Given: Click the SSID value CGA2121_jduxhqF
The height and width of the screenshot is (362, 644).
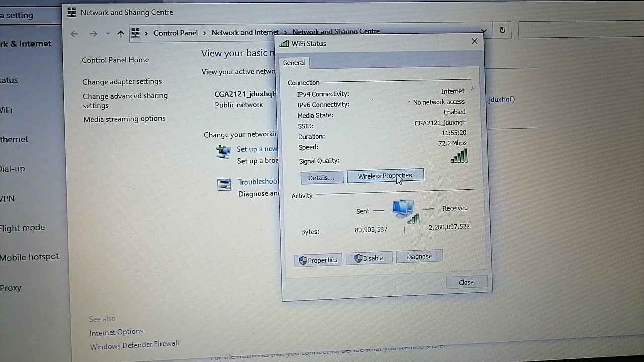Looking at the screenshot, I should coord(440,123).
